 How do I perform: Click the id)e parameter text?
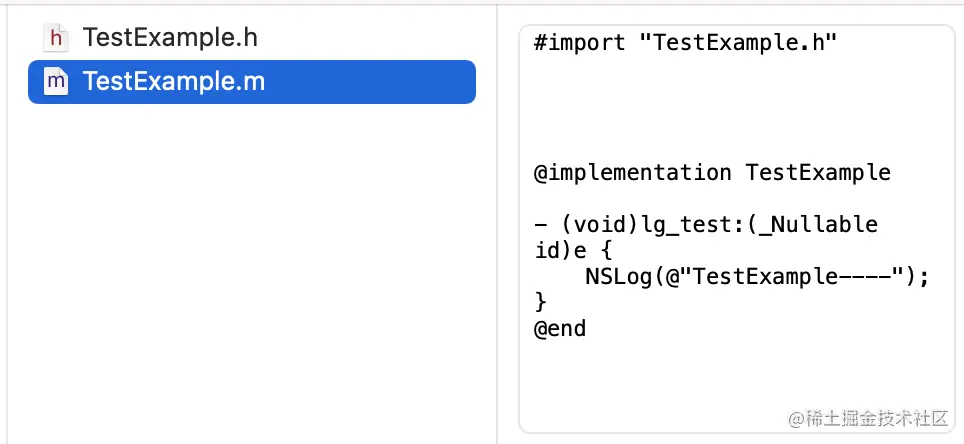tap(560, 250)
